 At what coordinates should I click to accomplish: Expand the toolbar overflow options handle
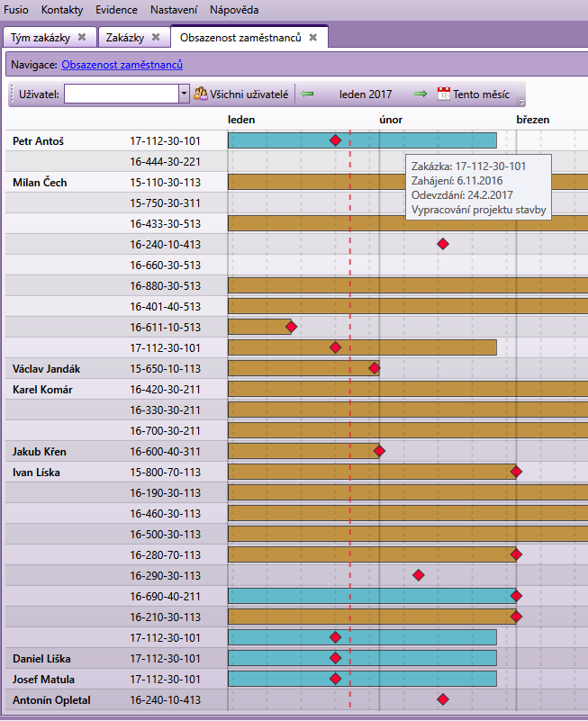(521, 101)
